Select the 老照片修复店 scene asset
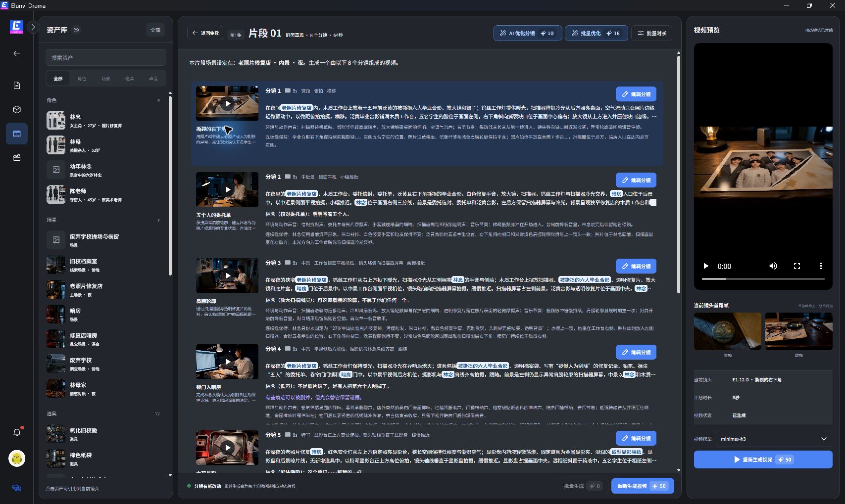 (x=105, y=289)
